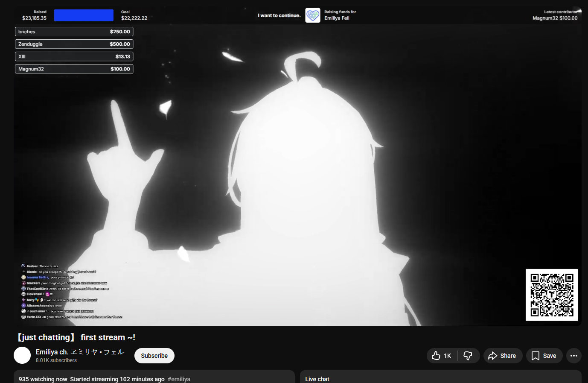Image resolution: width=588 pixels, height=383 pixels.
Task: Click Forte ZX's overlay chat message
Action: click(72, 317)
